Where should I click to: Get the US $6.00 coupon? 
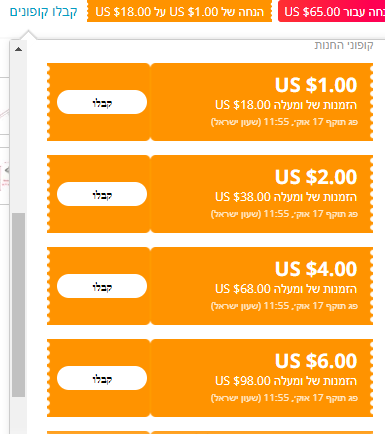tap(102, 378)
